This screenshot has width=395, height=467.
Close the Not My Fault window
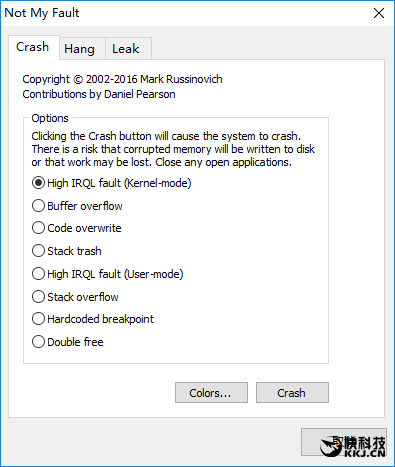(379, 13)
